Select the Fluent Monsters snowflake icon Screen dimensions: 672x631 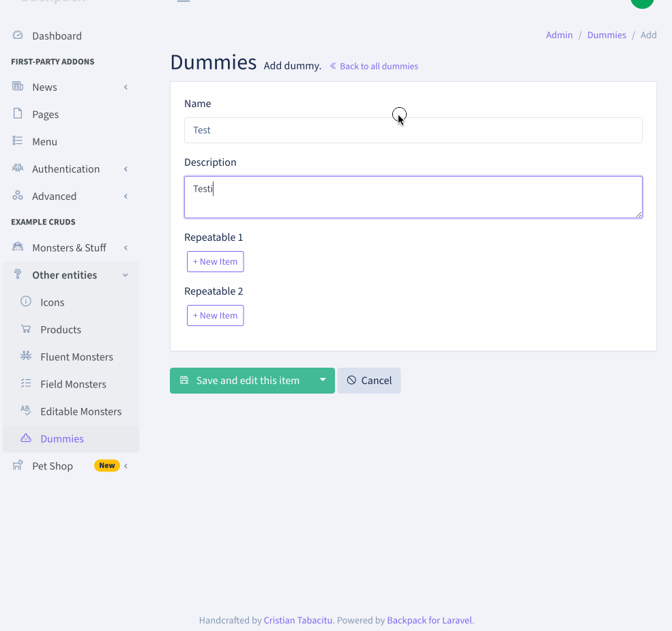pyautogui.click(x=26, y=356)
